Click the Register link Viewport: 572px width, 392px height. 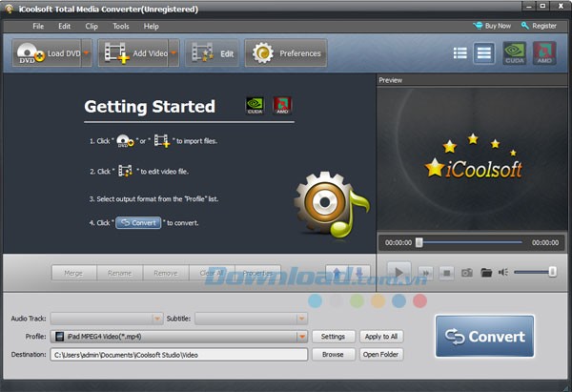click(x=539, y=26)
